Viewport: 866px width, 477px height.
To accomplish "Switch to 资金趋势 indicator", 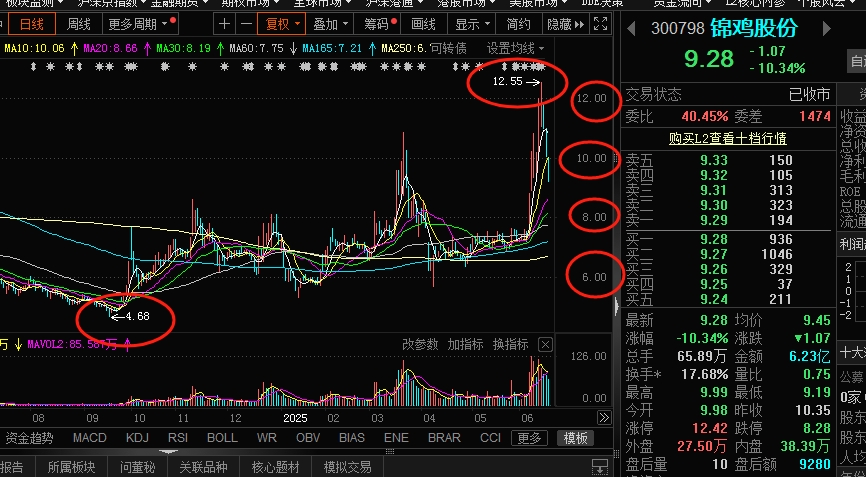I will coord(29,438).
